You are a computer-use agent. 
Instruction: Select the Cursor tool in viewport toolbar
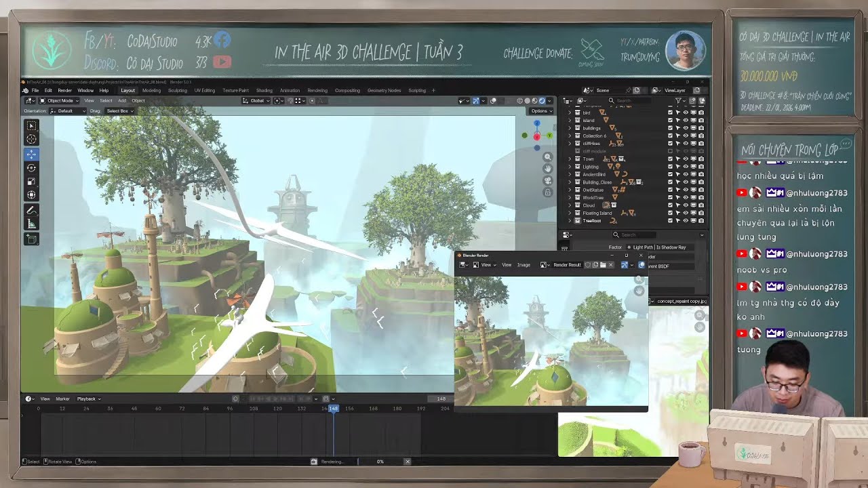pyautogui.click(x=31, y=139)
